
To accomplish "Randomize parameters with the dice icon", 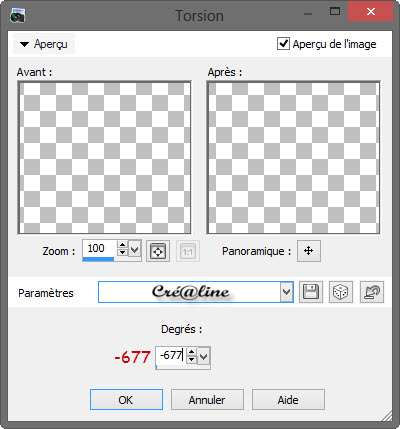I will 341,292.
